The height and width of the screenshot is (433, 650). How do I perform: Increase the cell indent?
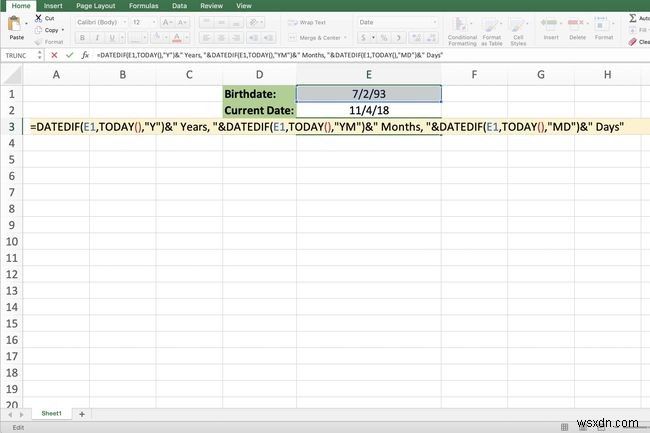(x=269, y=38)
